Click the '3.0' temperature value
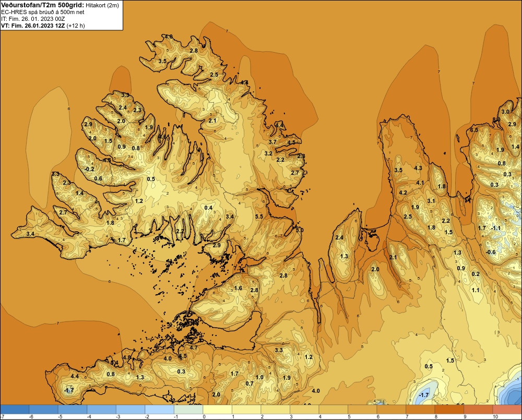Viewport: 522px width, 420px height. point(505,112)
